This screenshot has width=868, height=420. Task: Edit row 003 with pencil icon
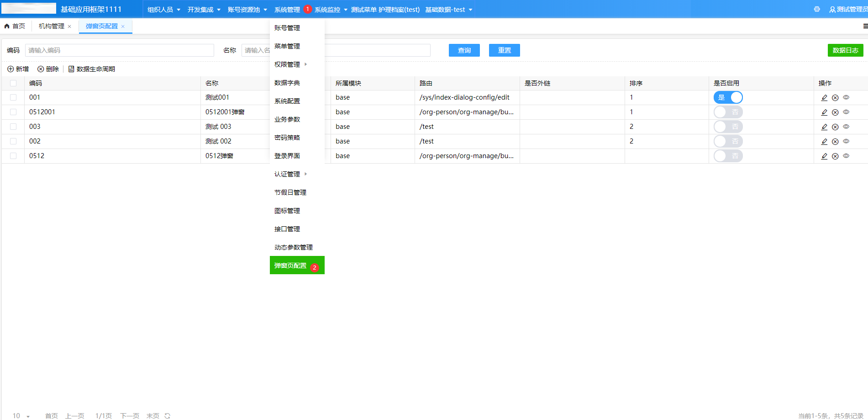tap(824, 127)
